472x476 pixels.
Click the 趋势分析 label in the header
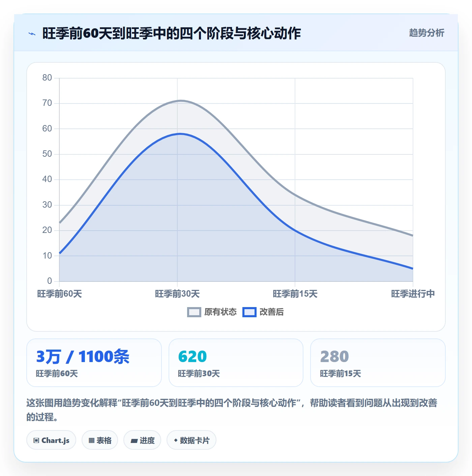(x=426, y=33)
